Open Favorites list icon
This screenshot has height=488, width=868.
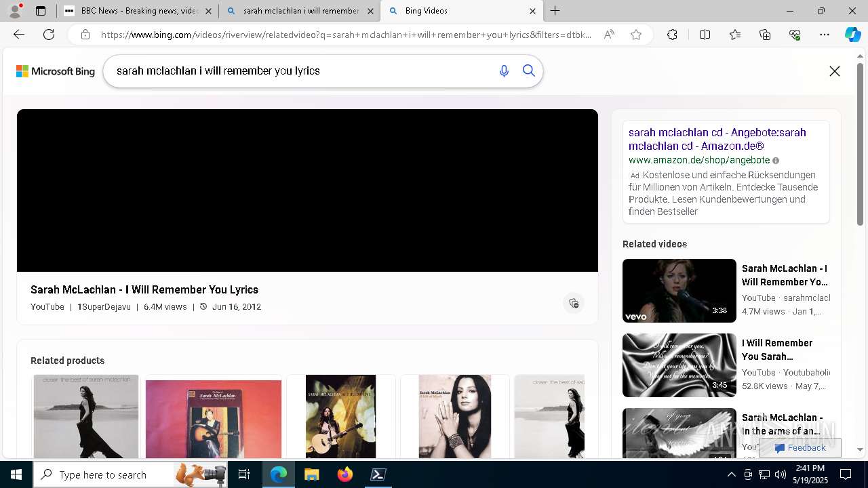point(735,35)
